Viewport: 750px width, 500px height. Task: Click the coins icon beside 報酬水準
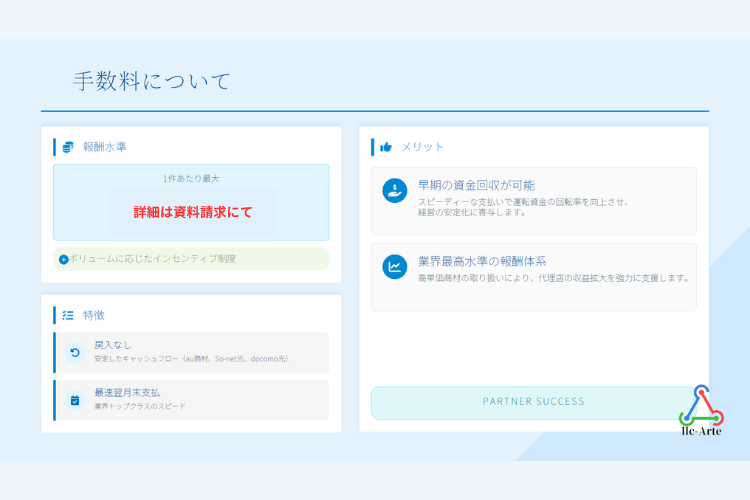click(x=68, y=147)
